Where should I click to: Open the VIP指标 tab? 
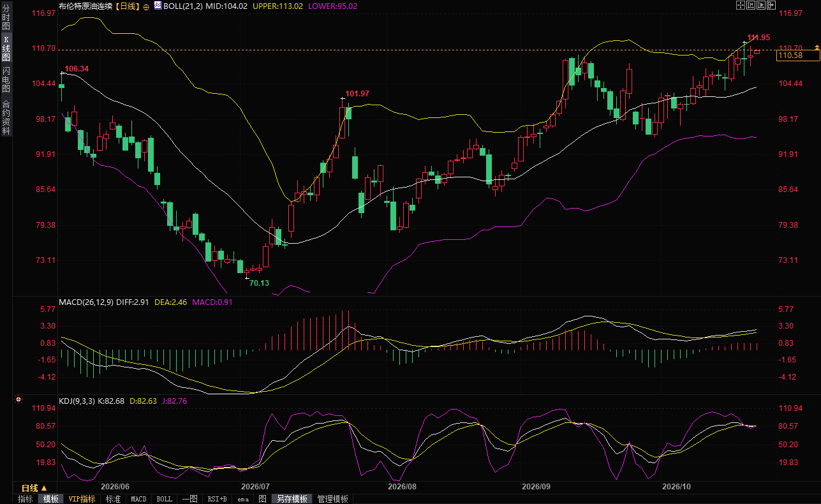click(x=82, y=499)
